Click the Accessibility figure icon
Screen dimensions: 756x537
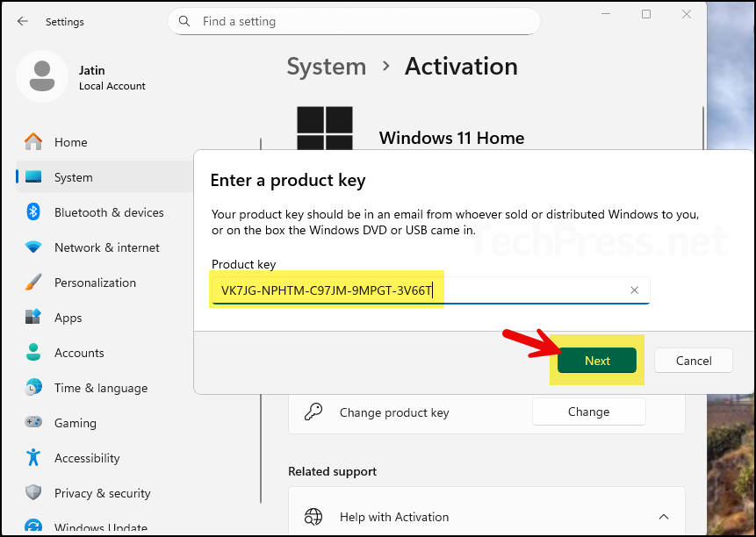[33, 457]
